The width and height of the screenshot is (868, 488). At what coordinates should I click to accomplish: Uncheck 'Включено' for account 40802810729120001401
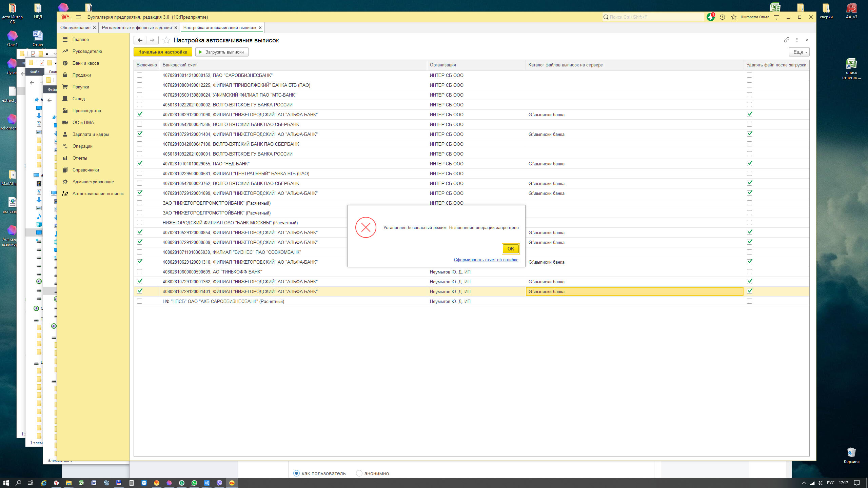(x=139, y=291)
